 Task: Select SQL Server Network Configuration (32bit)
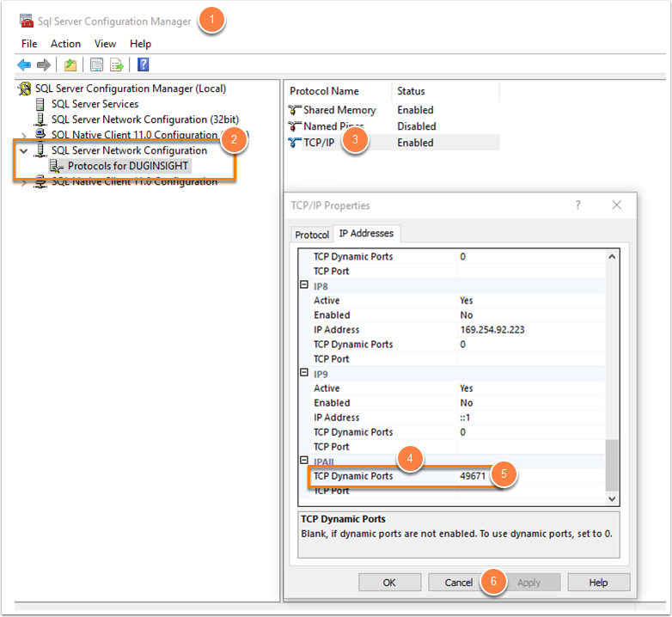(145, 119)
